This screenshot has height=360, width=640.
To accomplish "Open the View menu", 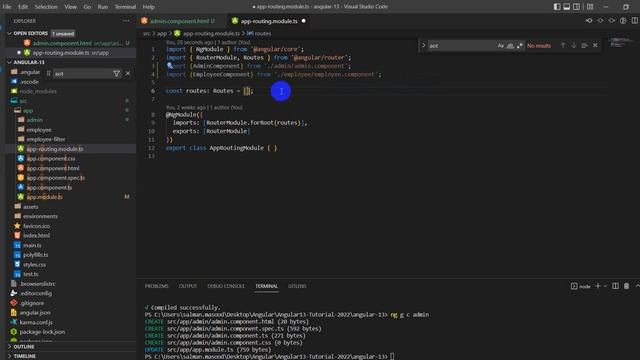I will point(70,7).
